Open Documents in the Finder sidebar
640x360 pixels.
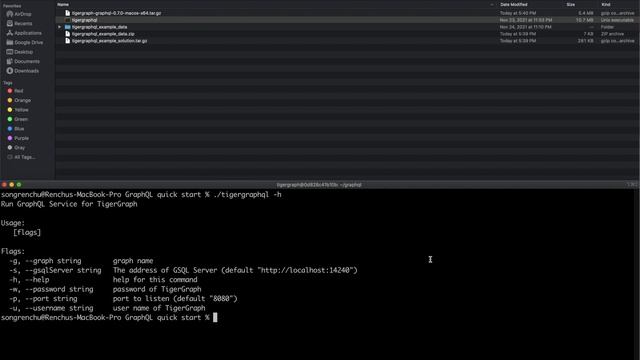[x=23, y=61]
